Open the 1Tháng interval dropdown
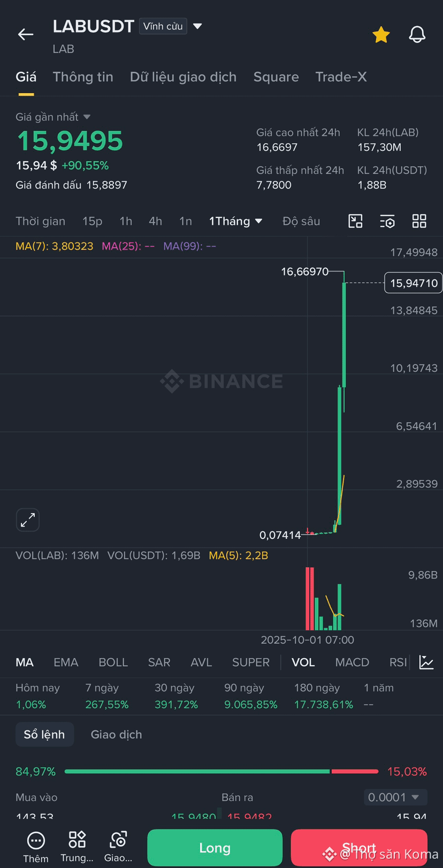 [x=235, y=221]
